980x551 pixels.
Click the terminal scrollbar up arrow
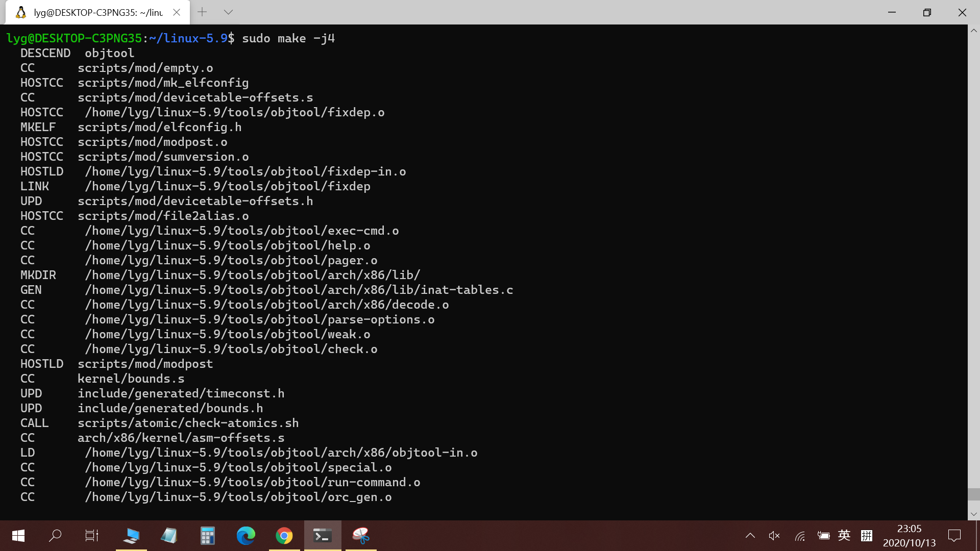coord(974,31)
